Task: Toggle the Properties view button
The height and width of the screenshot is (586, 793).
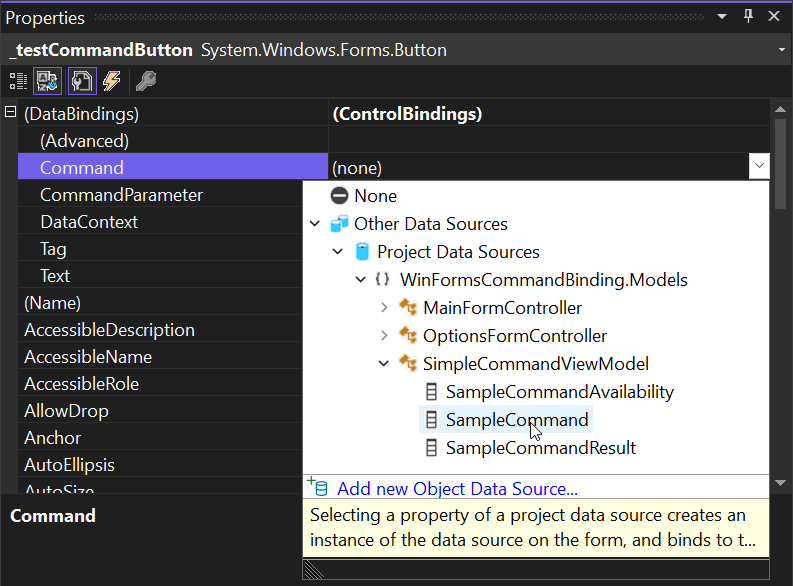Action: click(x=82, y=81)
